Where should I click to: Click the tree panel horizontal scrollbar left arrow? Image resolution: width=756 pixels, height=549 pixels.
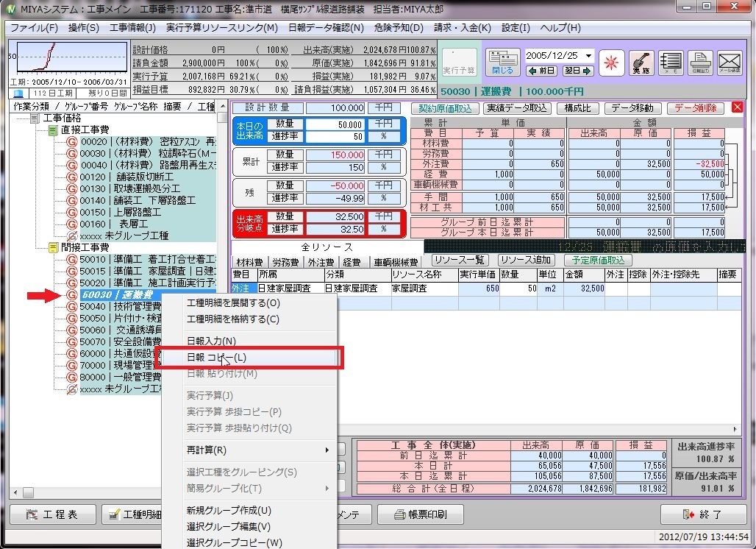(16, 492)
